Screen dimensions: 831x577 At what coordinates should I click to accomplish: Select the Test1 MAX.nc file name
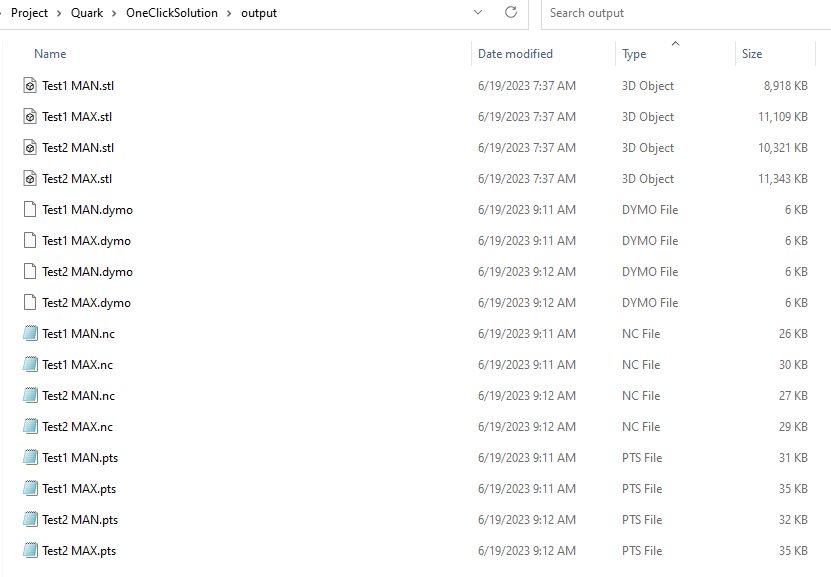click(77, 365)
